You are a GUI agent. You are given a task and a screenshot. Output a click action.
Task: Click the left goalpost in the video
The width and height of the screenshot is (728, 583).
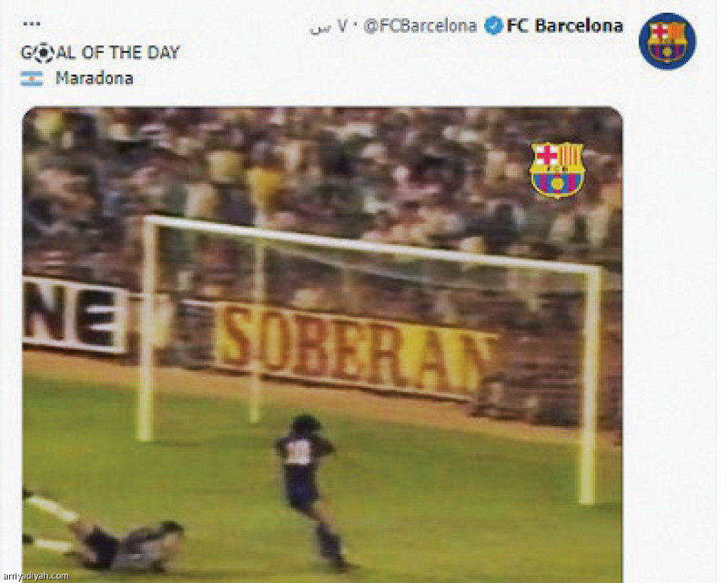click(x=146, y=328)
